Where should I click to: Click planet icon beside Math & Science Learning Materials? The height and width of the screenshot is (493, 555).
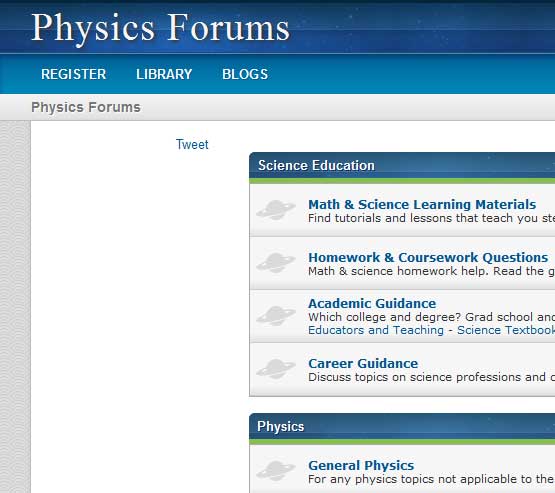pos(276,210)
